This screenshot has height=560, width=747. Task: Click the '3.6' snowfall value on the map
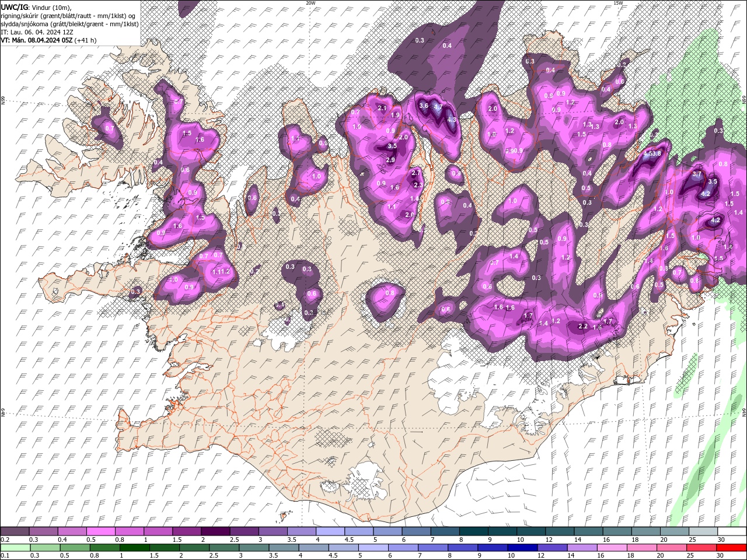pyautogui.click(x=424, y=106)
